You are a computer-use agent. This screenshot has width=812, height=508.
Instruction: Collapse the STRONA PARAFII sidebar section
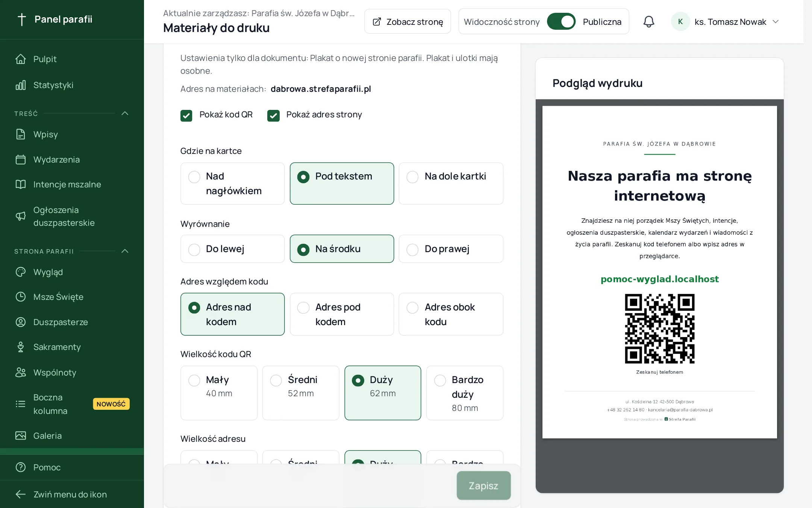[125, 251]
